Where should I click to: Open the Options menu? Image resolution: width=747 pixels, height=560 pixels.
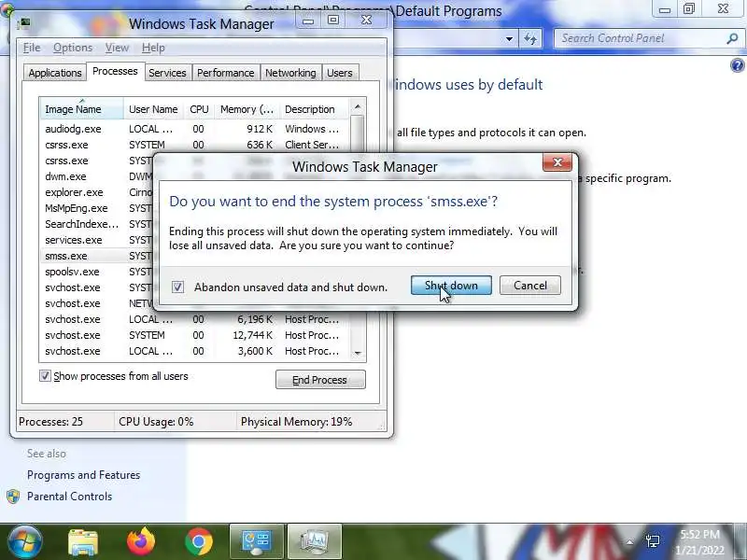click(x=73, y=48)
